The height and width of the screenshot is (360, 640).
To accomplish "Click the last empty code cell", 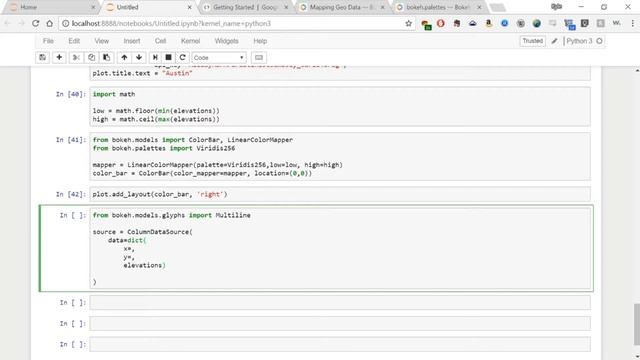I will [340, 344].
